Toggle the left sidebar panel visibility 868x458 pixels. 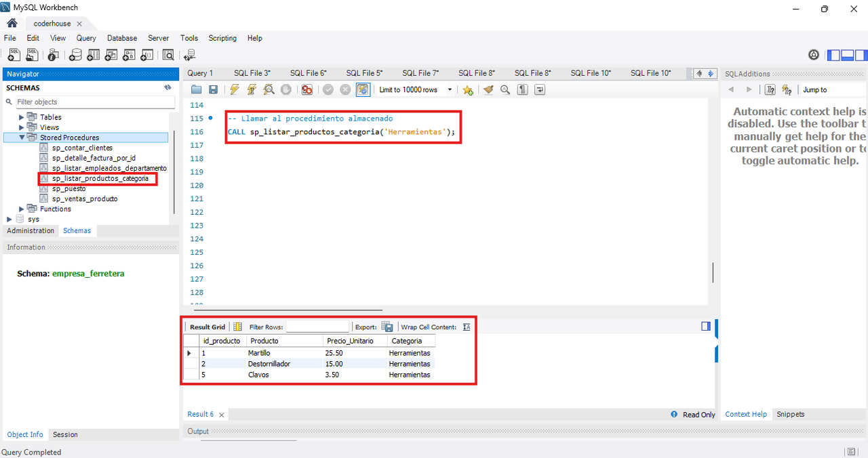coord(833,55)
